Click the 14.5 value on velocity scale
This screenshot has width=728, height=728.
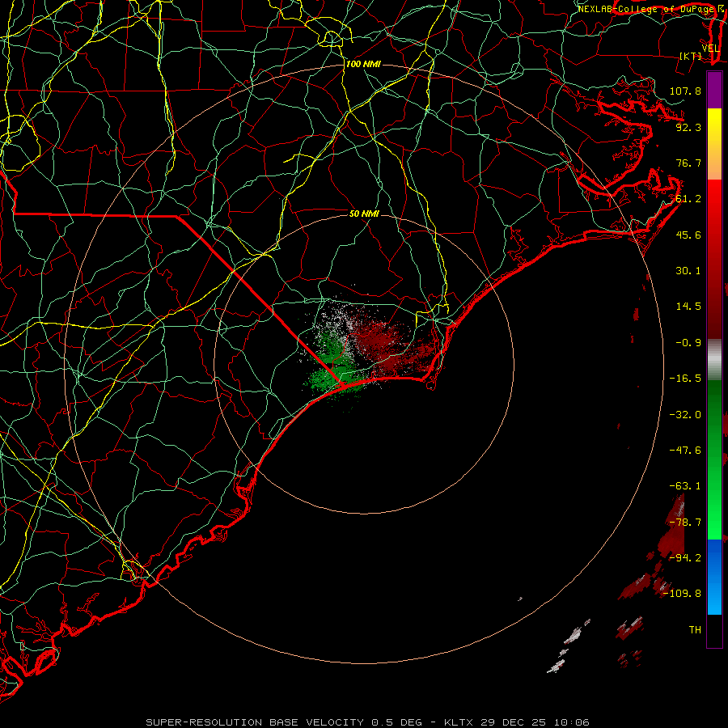(x=688, y=307)
